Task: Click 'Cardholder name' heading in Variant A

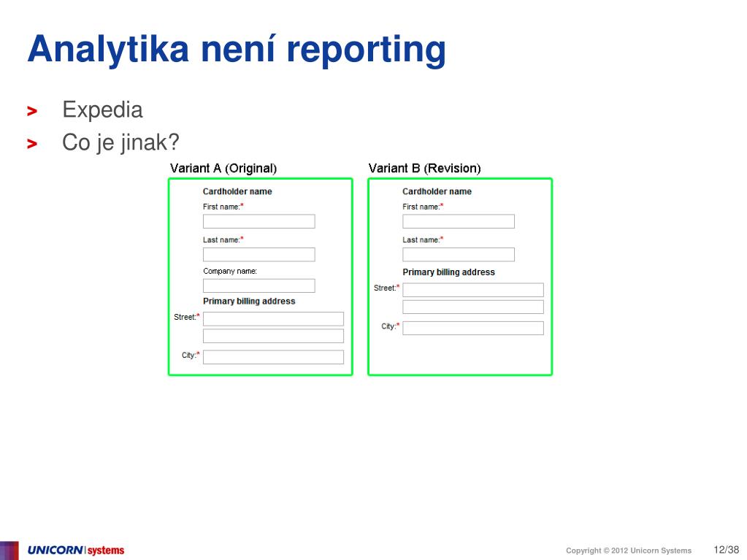Action: [237, 191]
